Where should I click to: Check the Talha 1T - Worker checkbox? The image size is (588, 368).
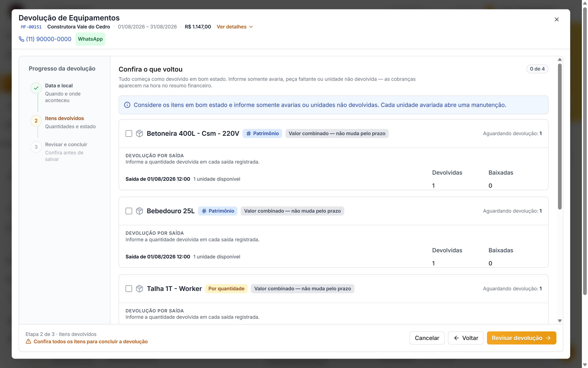[129, 289]
